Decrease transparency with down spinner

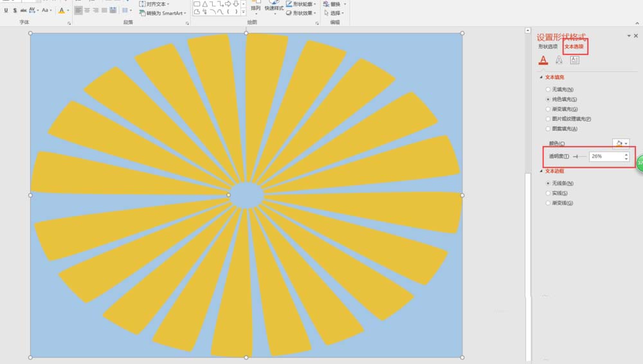pos(626,158)
